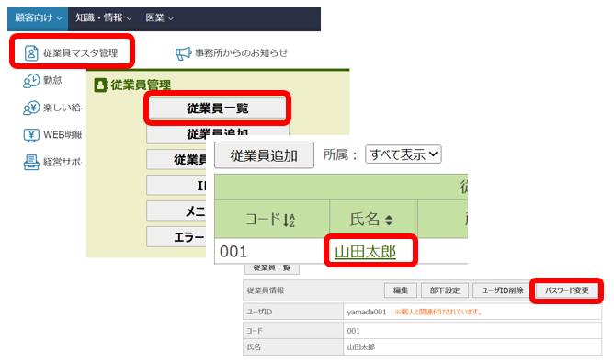
Task: Click the large 従業員追加 button beside 所属
Action: pos(264,155)
